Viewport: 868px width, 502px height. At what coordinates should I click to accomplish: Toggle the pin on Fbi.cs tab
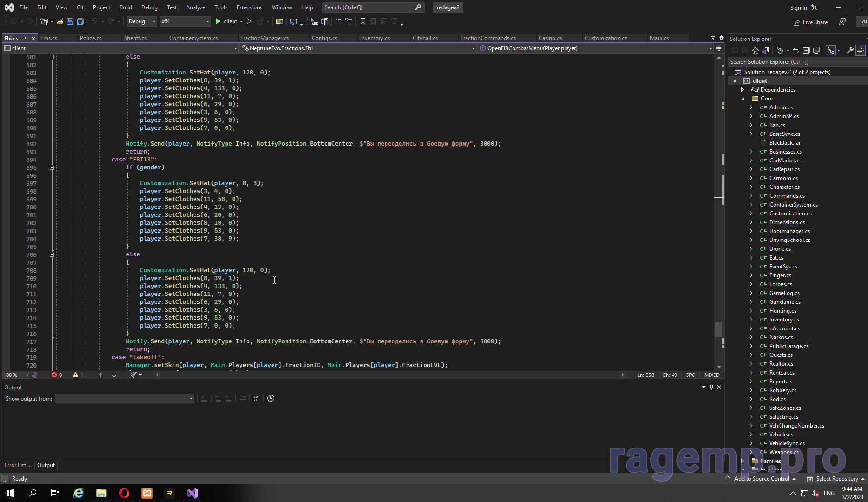click(x=25, y=38)
